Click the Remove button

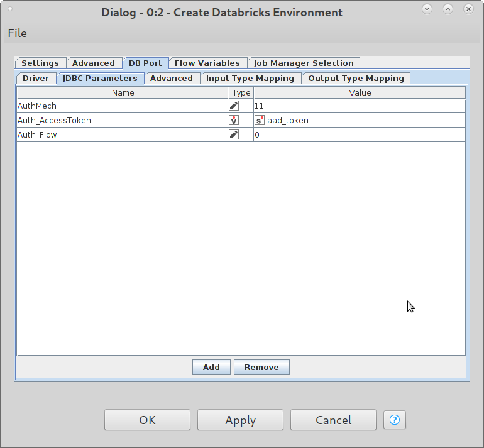261,367
